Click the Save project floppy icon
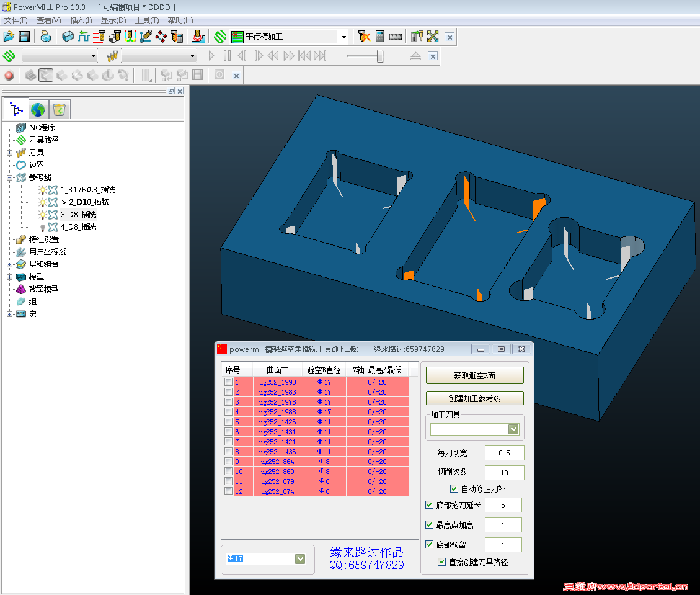 tap(24, 36)
